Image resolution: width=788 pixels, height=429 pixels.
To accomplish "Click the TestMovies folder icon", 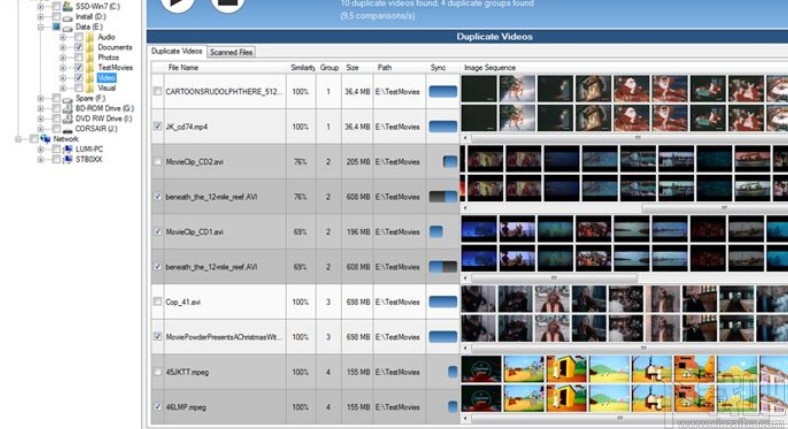I will 90,67.
